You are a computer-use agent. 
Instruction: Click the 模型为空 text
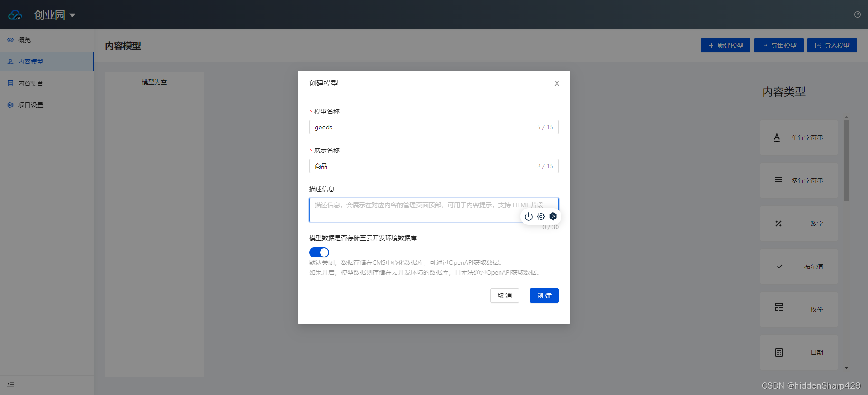(x=154, y=82)
